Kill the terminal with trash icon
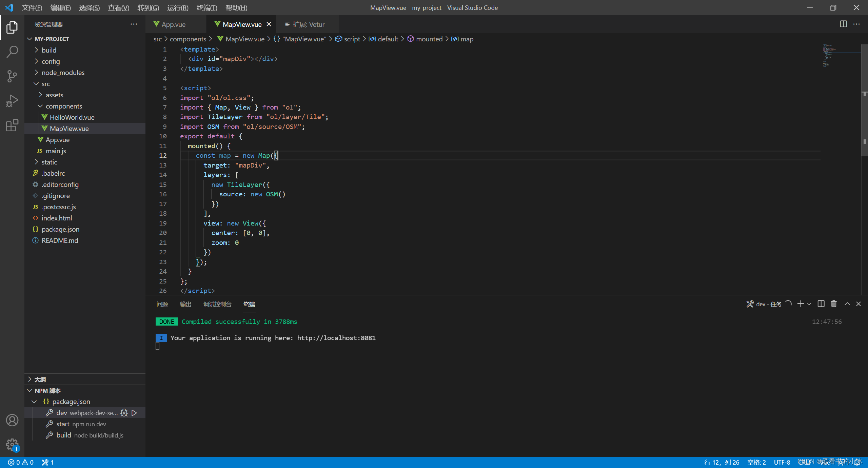This screenshot has height=468, width=868. [834, 304]
